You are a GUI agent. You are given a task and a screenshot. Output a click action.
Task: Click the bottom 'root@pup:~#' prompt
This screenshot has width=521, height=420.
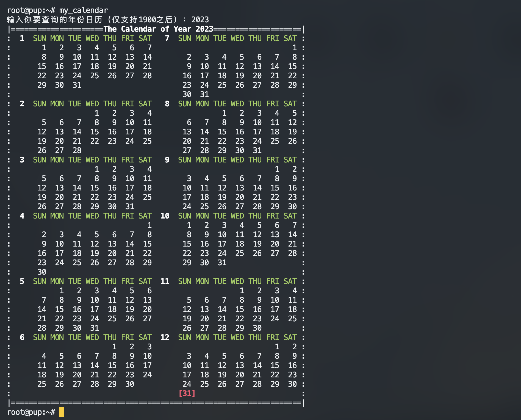pos(31,412)
